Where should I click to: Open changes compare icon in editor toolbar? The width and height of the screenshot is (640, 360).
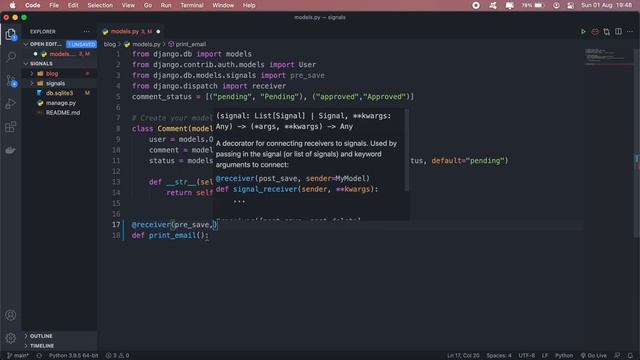[607, 31]
